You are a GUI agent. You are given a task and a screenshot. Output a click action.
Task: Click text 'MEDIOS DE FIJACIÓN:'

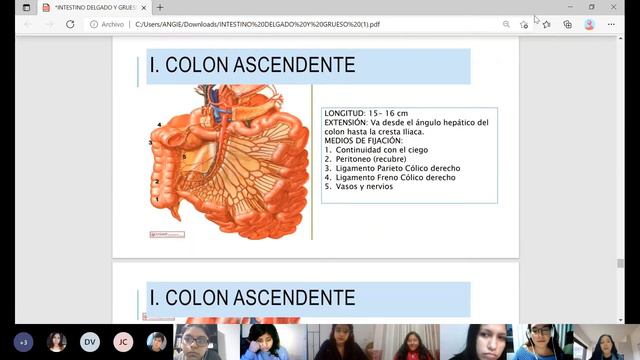(x=363, y=141)
